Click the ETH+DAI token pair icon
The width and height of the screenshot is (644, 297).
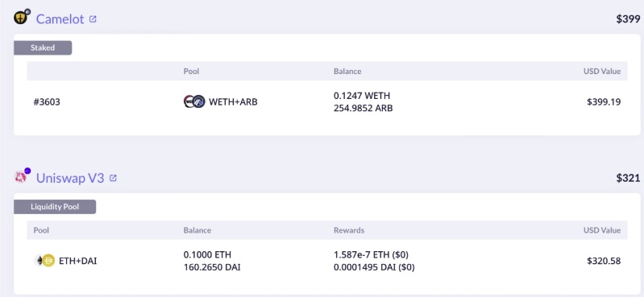pyautogui.click(x=44, y=261)
